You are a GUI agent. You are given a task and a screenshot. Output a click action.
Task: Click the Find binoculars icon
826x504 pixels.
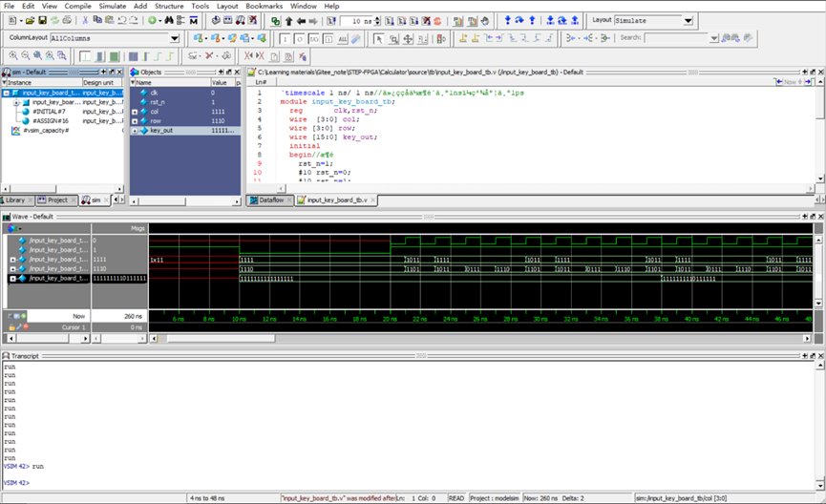coord(169,21)
